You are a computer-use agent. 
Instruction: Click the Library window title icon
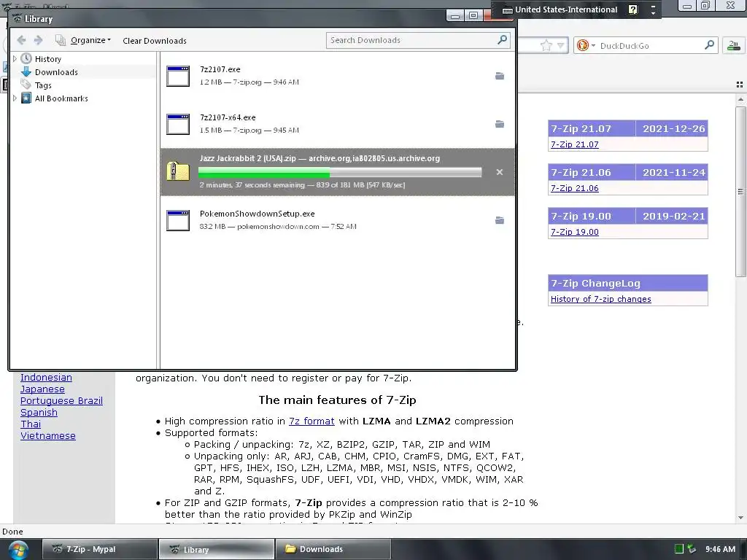[x=18, y=18]
